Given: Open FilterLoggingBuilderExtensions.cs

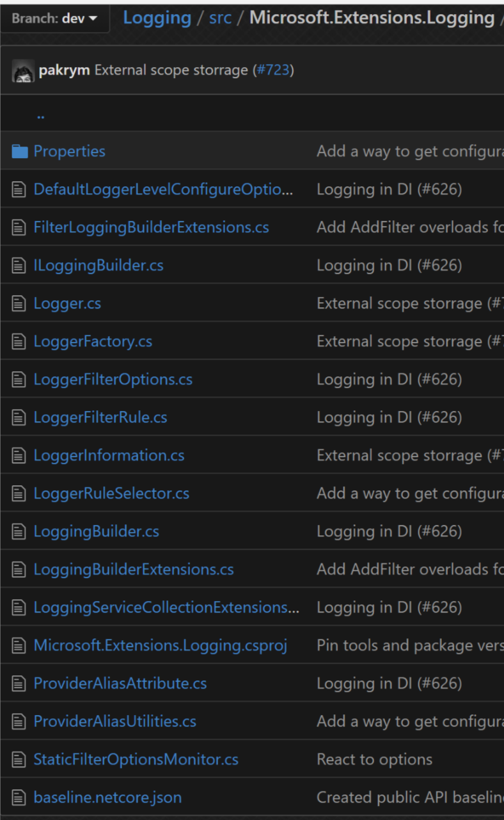Looking at the screenshot, I should pyautogui.click(x=152, y=227).
